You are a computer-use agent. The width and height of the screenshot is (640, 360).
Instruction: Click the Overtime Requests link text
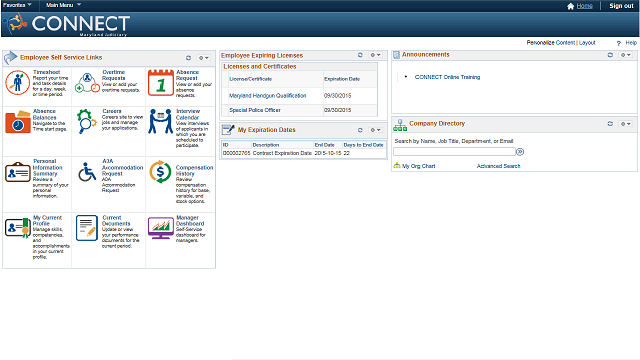113,75
